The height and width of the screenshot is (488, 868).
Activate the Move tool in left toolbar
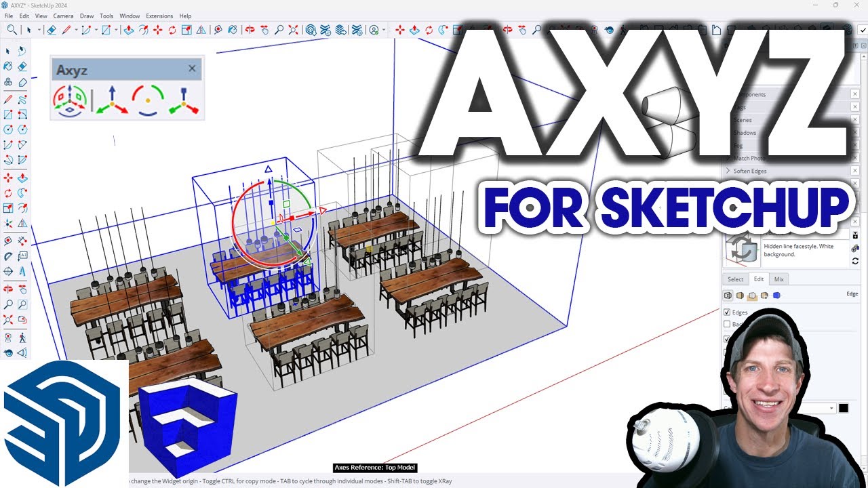7,179
